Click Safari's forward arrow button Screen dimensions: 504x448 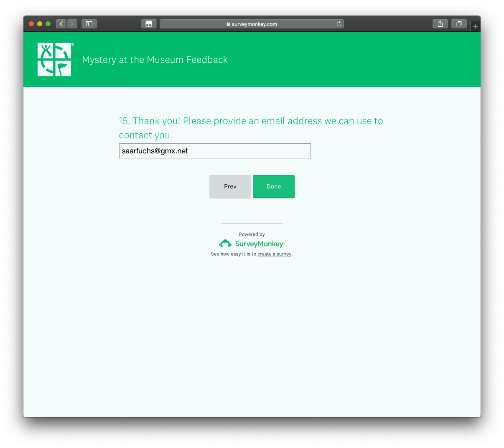coord(72,24)
